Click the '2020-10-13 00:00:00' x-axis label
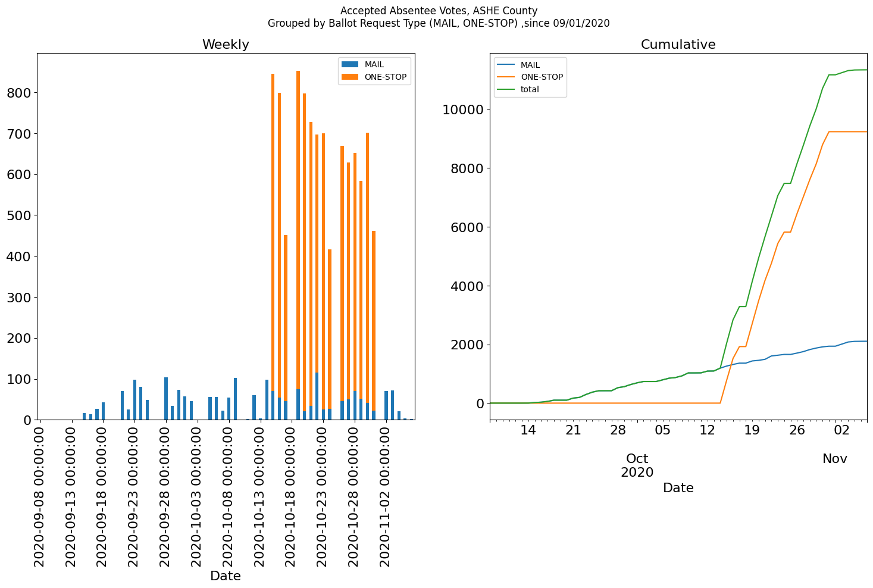The image size is (873, 588). [x=261, y=496]
